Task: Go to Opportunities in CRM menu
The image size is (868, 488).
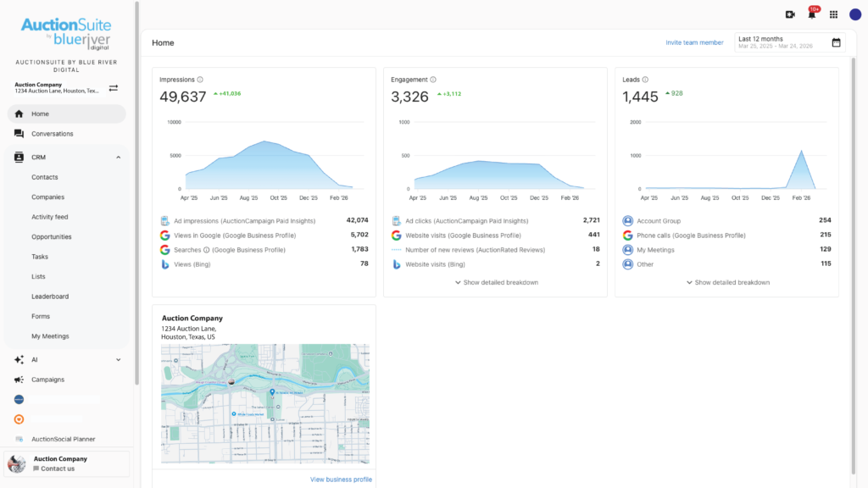Action: (52, 237)
